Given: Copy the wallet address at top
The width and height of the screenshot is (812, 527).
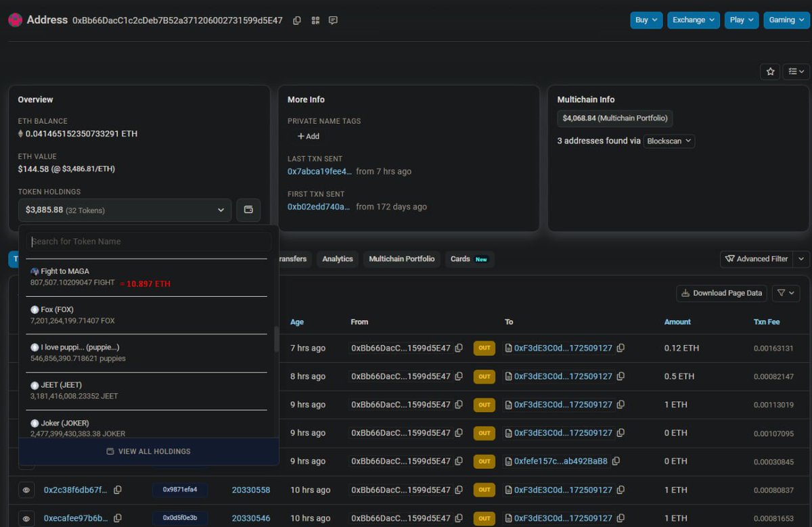Looking at the screenshot, I should 296,20.
